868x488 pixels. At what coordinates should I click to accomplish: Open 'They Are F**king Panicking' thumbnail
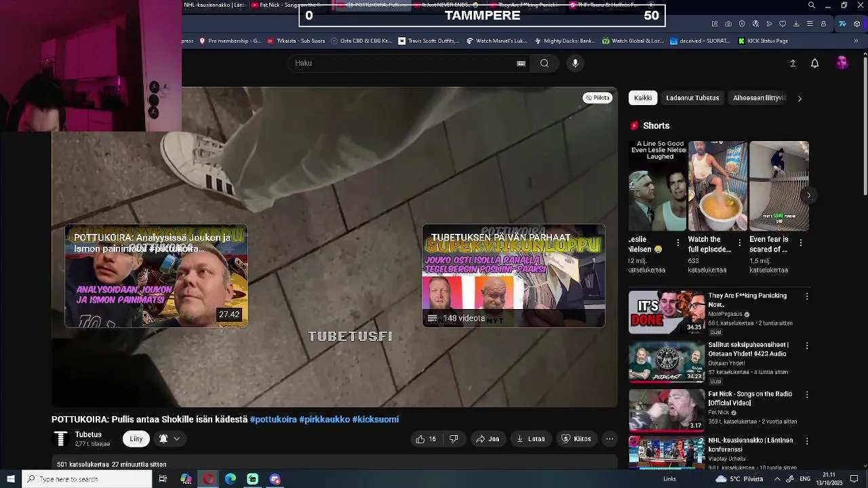point(667,312)
